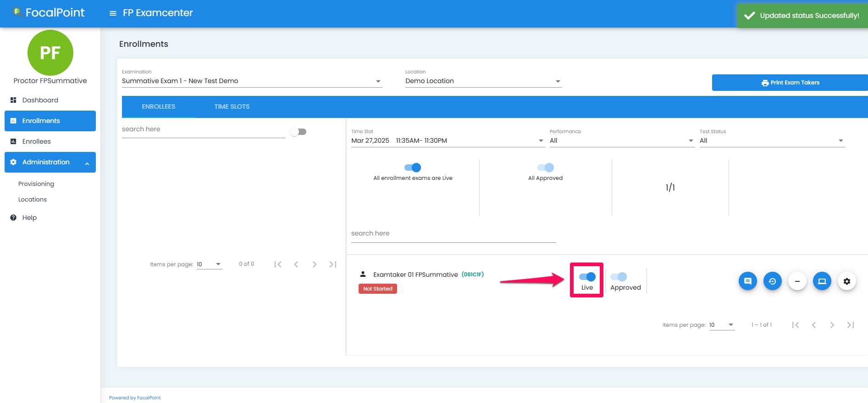Click the Enrollments page heading

[144, 44]
